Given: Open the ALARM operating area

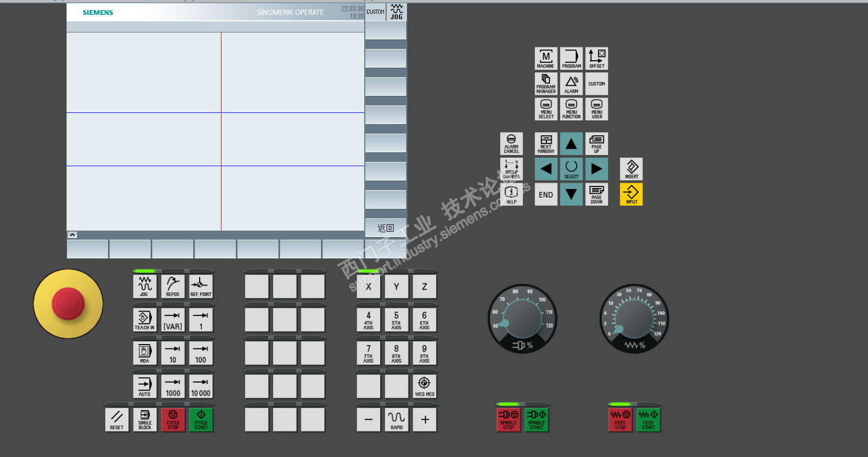Looking at the screenshot, I should pyautogui.click(x=571, y=84).
